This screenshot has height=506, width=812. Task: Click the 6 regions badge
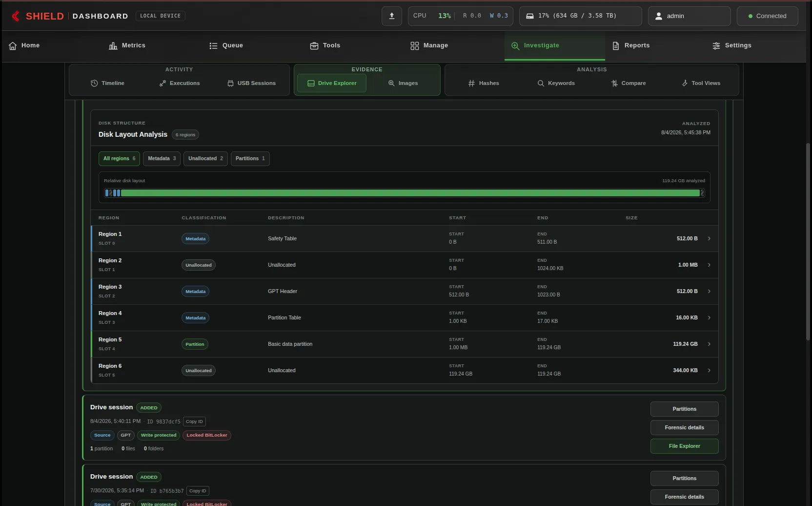click(x=185, y=135)
